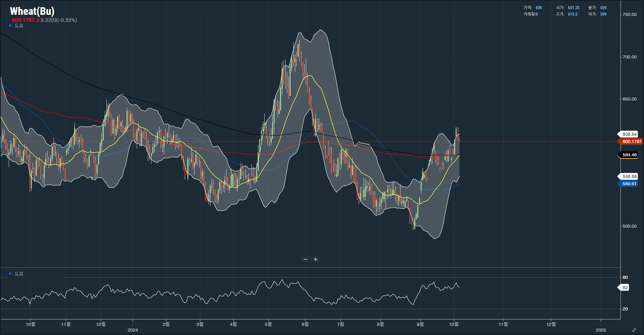Screen dimensions: 644x335
Task: Click the 558.89 lower band price tag
Action: click(629, 176)
